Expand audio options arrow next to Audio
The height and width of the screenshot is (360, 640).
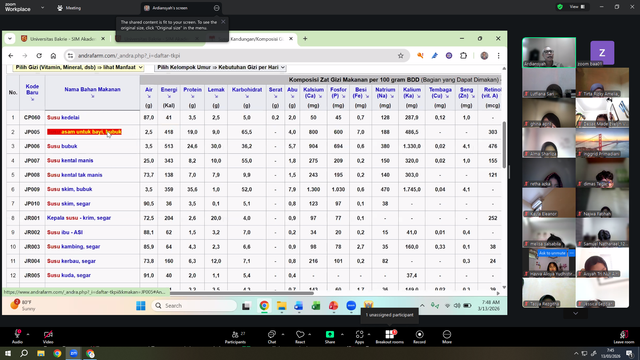28,334
